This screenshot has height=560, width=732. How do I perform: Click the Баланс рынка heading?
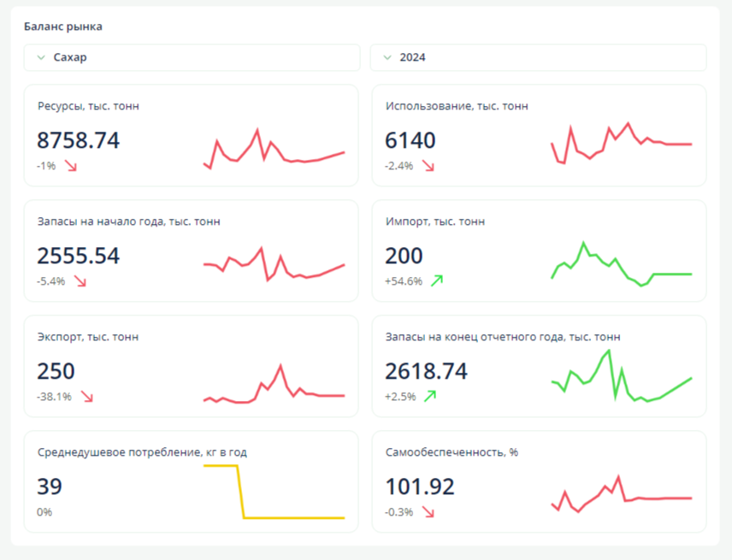tap(63, 27)
